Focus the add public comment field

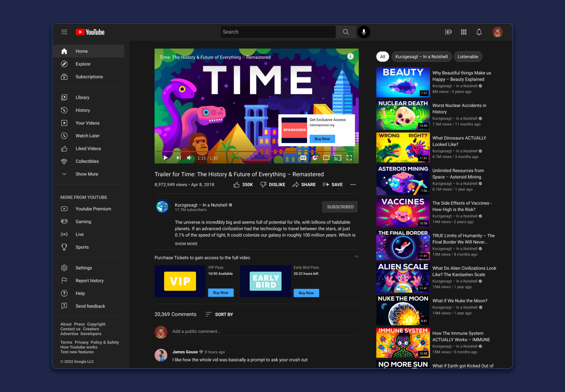(265, 331)
